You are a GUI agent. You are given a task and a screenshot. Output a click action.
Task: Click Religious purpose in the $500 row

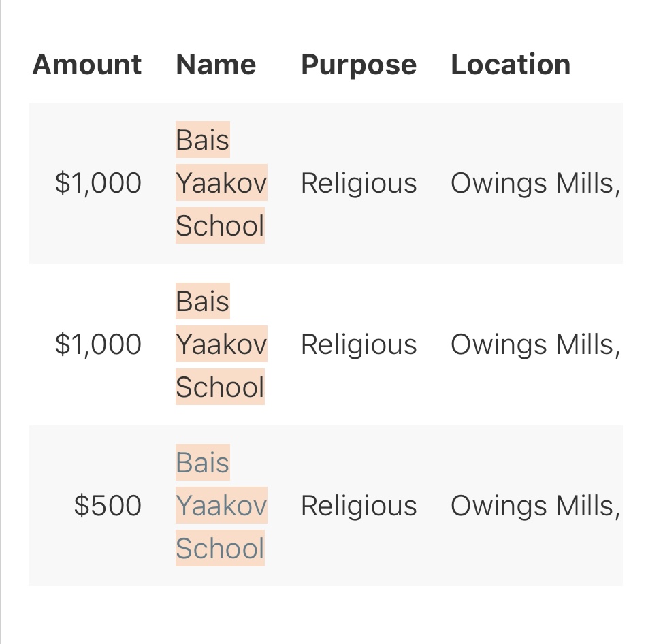359,506
